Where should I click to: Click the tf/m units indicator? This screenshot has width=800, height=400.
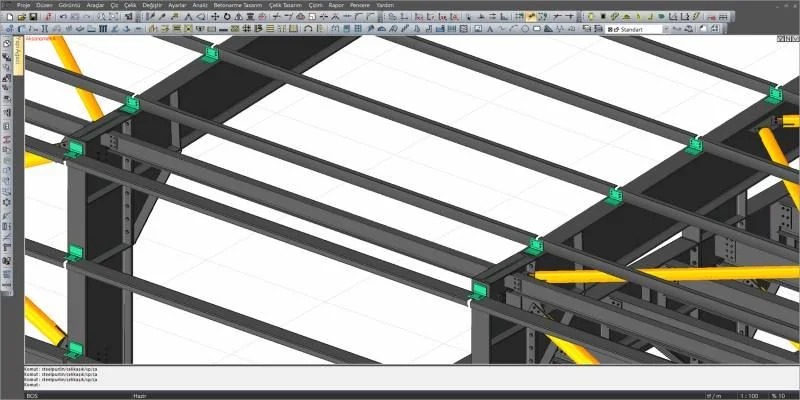coord(712,395)
